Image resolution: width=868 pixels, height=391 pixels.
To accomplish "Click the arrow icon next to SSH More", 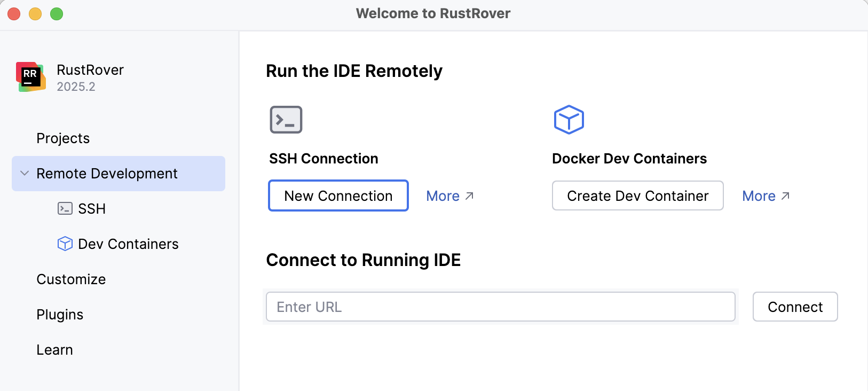I will pyautogui.click(x=470, y=196).
